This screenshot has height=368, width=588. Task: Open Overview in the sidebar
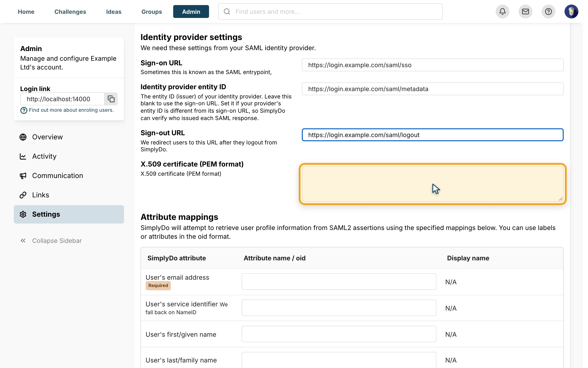point(69,137)
